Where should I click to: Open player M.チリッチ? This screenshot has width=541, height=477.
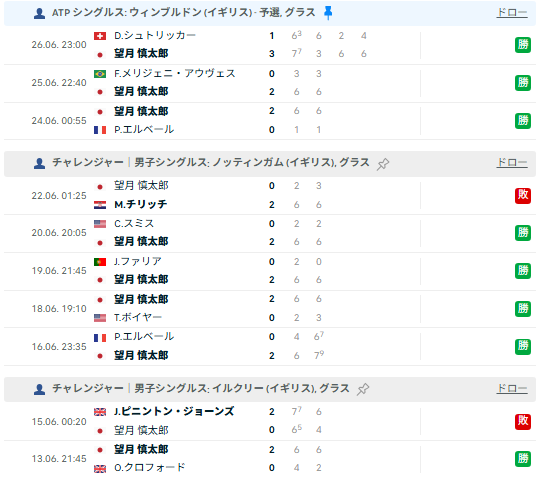[x=141, y=205]
